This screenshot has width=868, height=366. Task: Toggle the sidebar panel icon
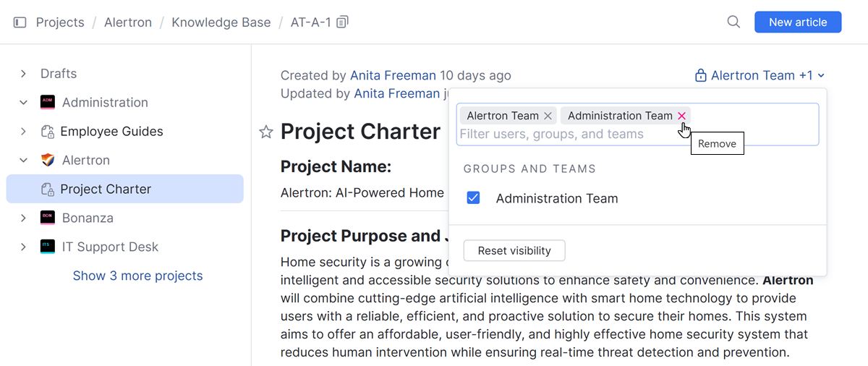pyautogui.click(x=20, y=22)
